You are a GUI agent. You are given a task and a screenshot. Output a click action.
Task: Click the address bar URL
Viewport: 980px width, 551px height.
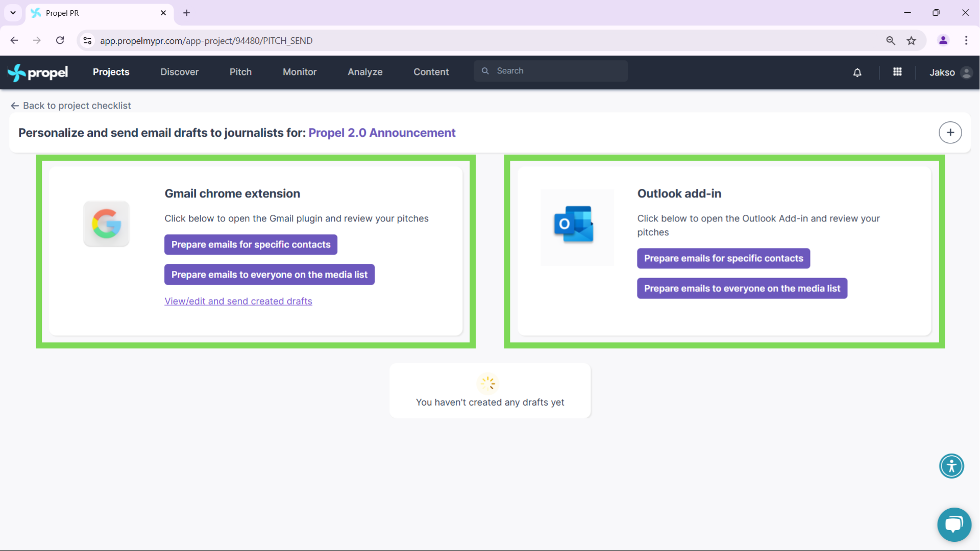click(206, 40)
